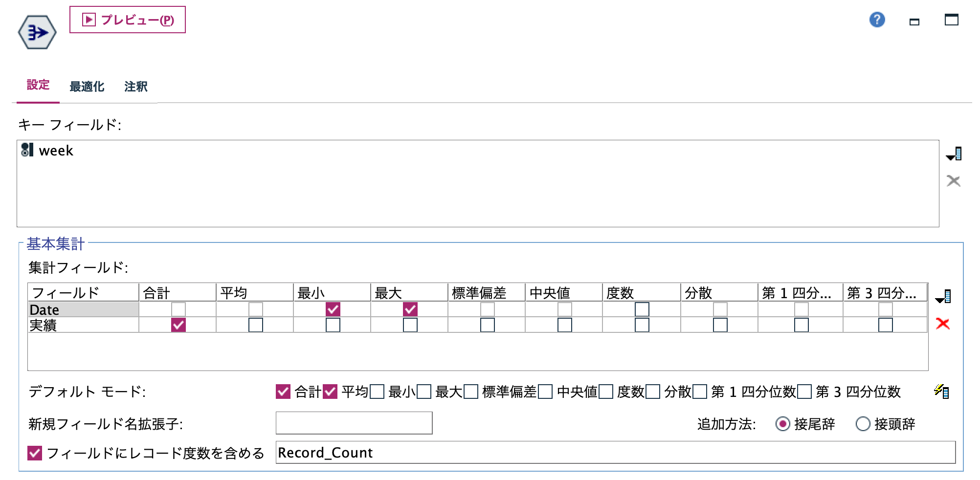980x480 pixels.
Task: Check default mode 標準偏差 checkbox
Action: (x=471, y=392)
